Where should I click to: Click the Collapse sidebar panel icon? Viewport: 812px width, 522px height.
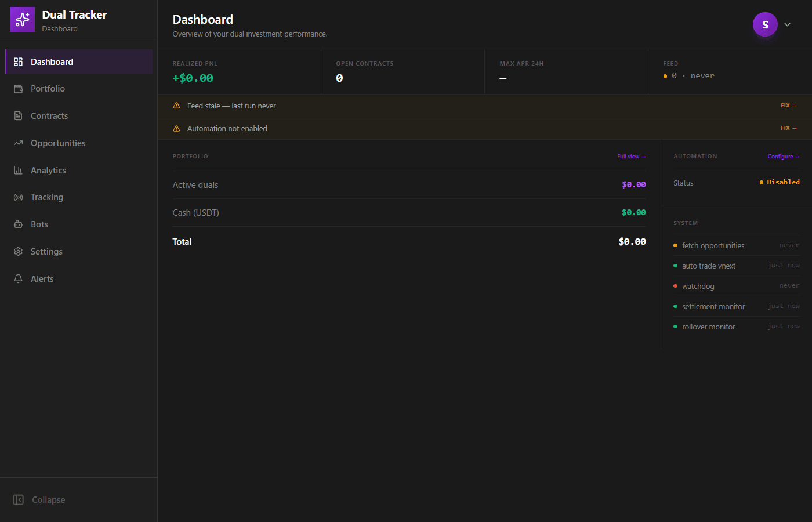19,500
